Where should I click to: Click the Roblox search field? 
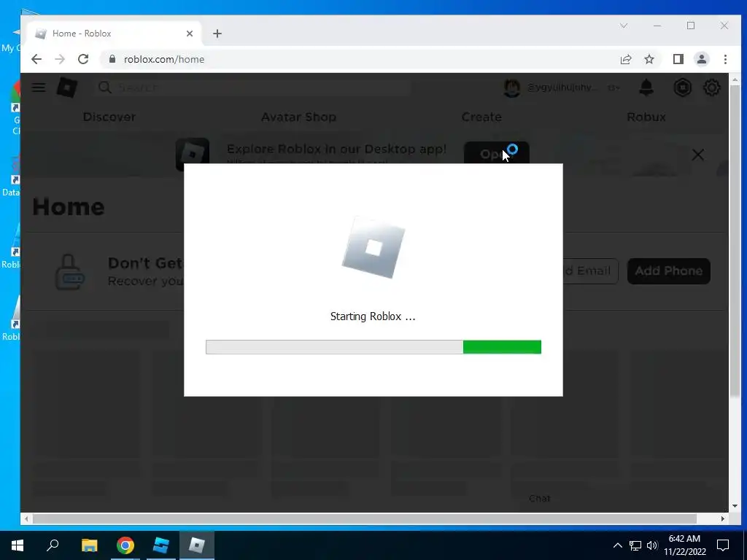pyautogui.click(x=252, y=87)
